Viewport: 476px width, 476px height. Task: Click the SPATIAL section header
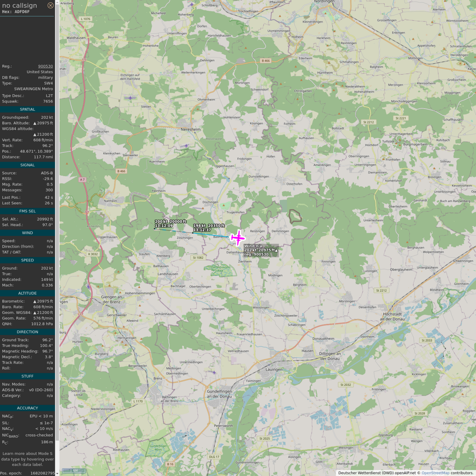pos(27,109)
